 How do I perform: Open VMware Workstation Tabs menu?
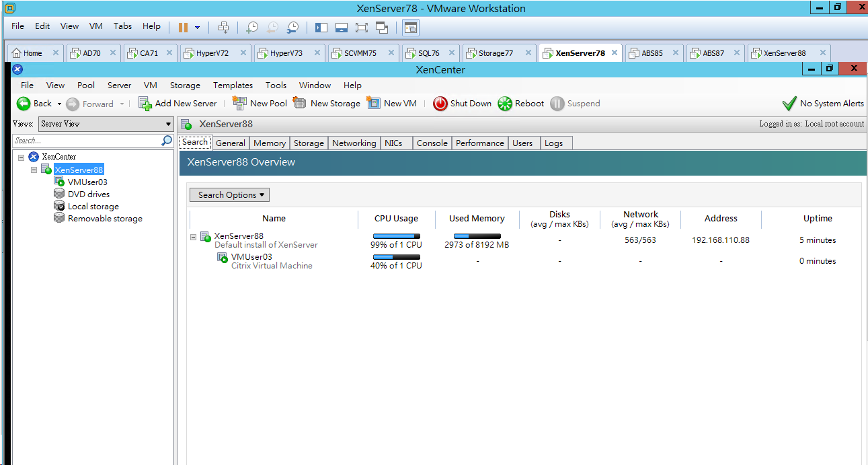click(122, 26)
